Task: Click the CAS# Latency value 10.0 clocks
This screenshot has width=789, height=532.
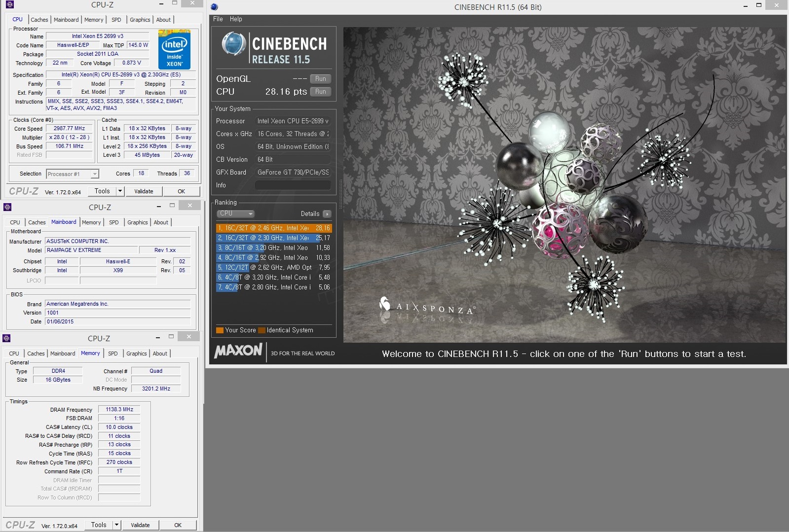Action: pos(119,427)
